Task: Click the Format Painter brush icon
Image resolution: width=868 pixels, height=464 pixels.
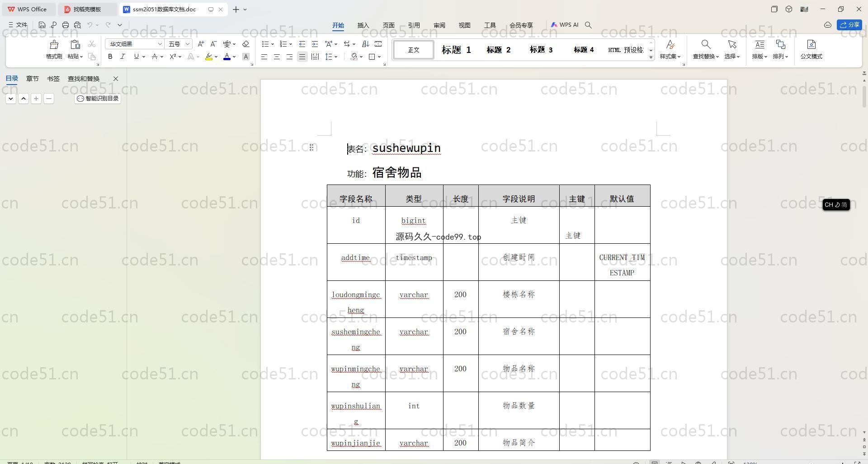Action: click(x=54, y=45)
